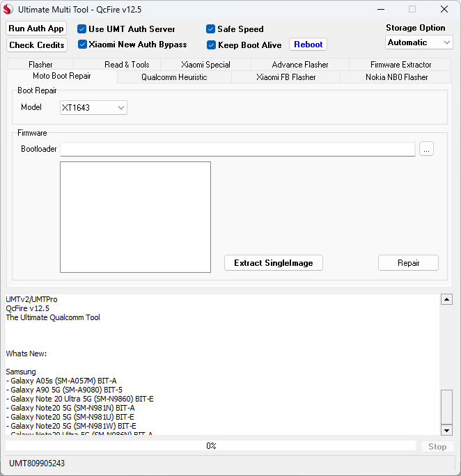Screen dimensions: 461x476
Task: Click 'Galaxy Note20 5G (SM-N981N) BIT-A' line
Action: [x=70, y=408]
